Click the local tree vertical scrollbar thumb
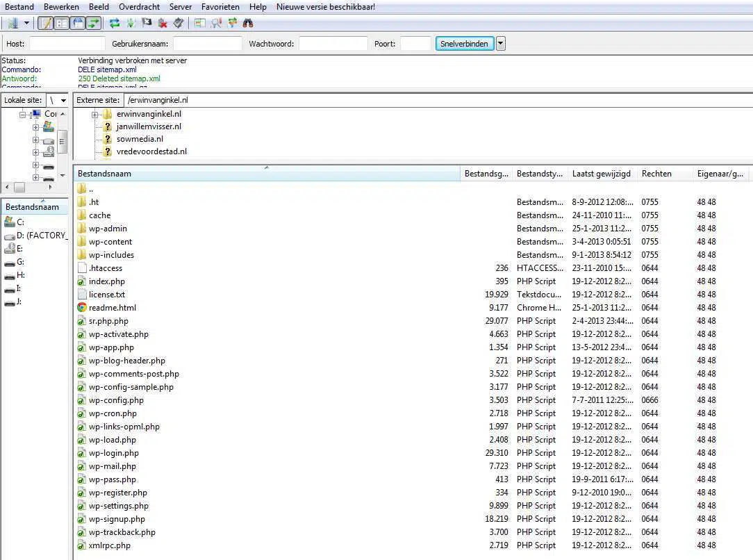The height and width of the screenshot is (560, 753). click(63, 142)
